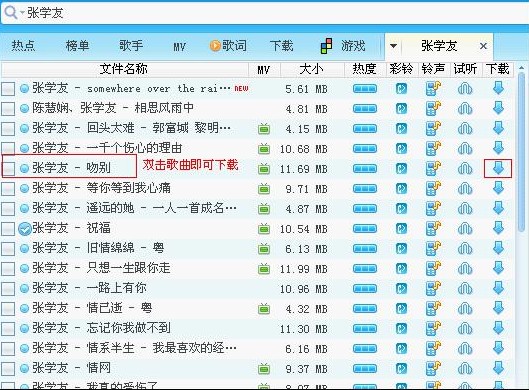Download 只想一生跟你走 using the arrow icon
Screen dimensions: 529x390
pos(498,268)
